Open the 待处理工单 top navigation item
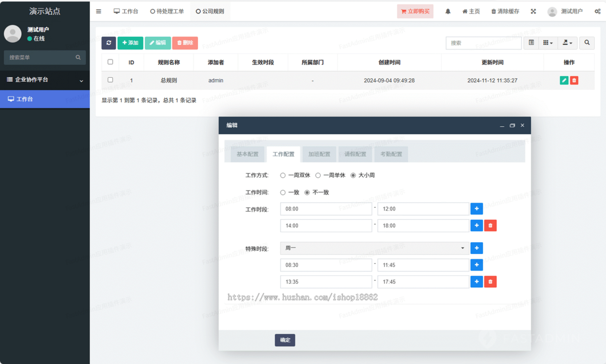606x364 pixels. [x=167, y=11]
